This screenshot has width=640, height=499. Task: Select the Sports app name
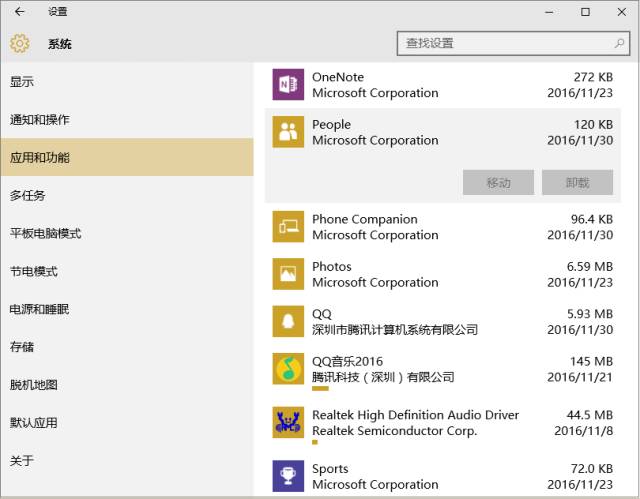tap(330, 469)
